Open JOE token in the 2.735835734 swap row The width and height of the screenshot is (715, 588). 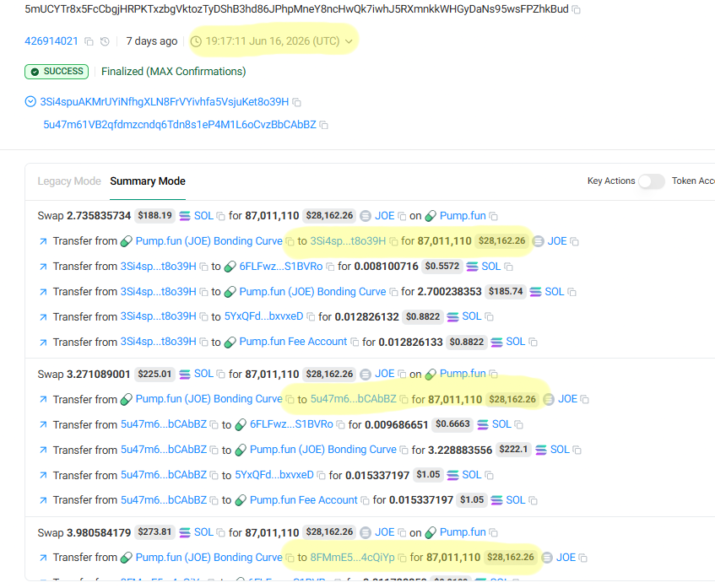pyautogui.click(x=384, y=216)
